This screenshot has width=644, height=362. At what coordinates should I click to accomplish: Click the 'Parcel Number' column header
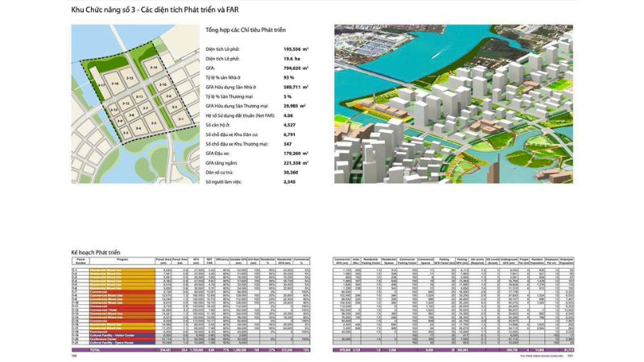(x=80, y=261)
